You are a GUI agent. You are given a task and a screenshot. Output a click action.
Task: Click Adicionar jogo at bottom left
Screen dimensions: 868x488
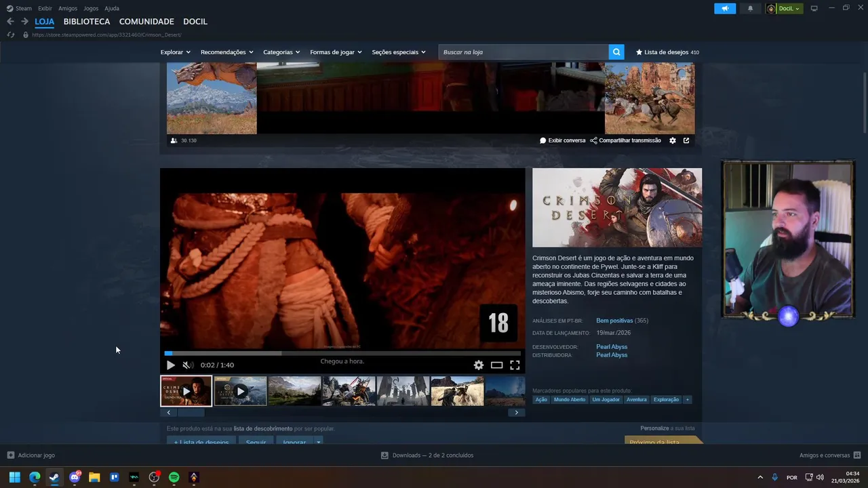pyautogui.click(x=31, y=455)
